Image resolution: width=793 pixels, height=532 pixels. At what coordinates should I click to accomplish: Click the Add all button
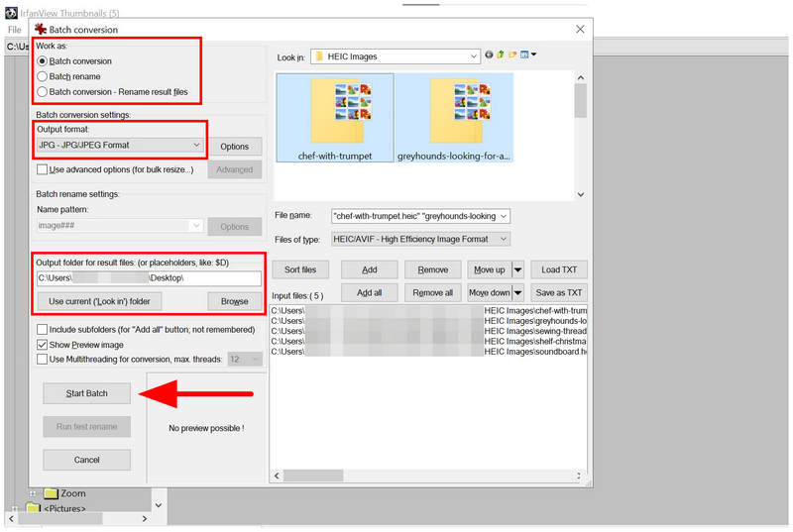tap(369, 292)
